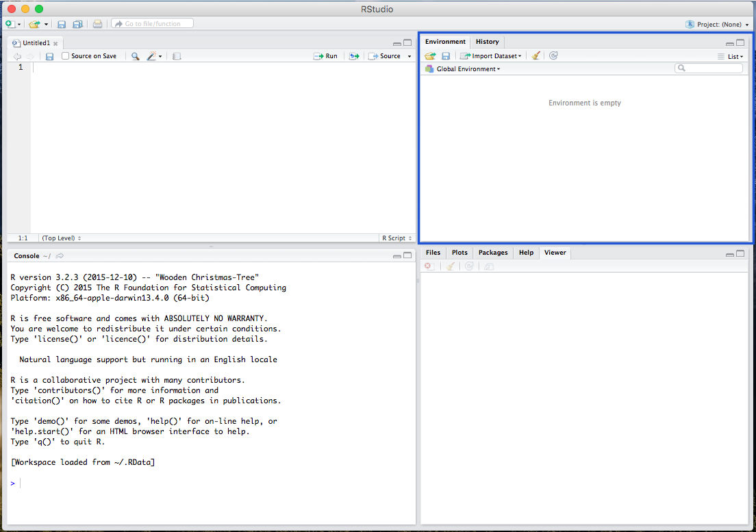Open the code tools magic wand
The width and height of the screenshot is (756, 532).
[153, 56]
